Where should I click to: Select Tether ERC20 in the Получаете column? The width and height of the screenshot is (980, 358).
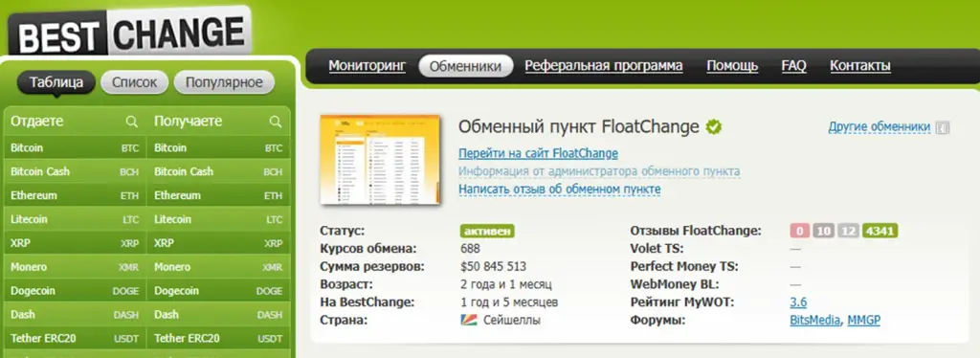[x=218, y=338]
